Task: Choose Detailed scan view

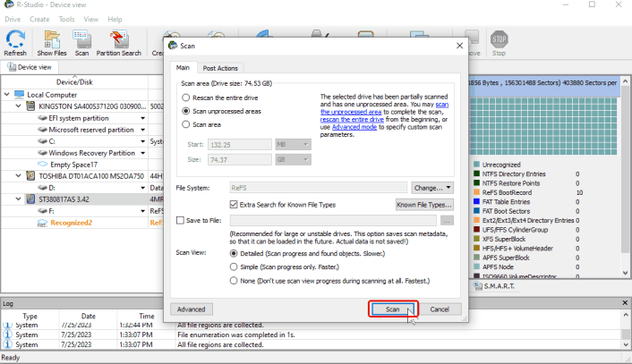Action: click(x=234, y=253)
